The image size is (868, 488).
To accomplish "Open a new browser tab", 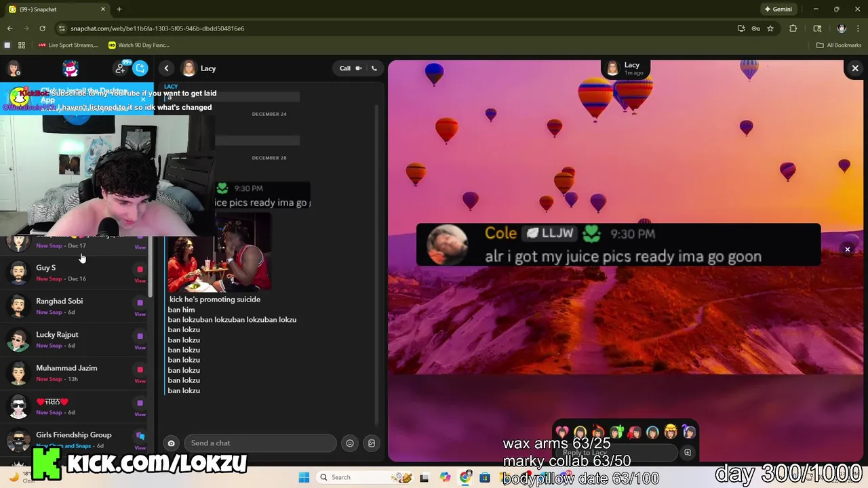I will [x=119, y=9].
